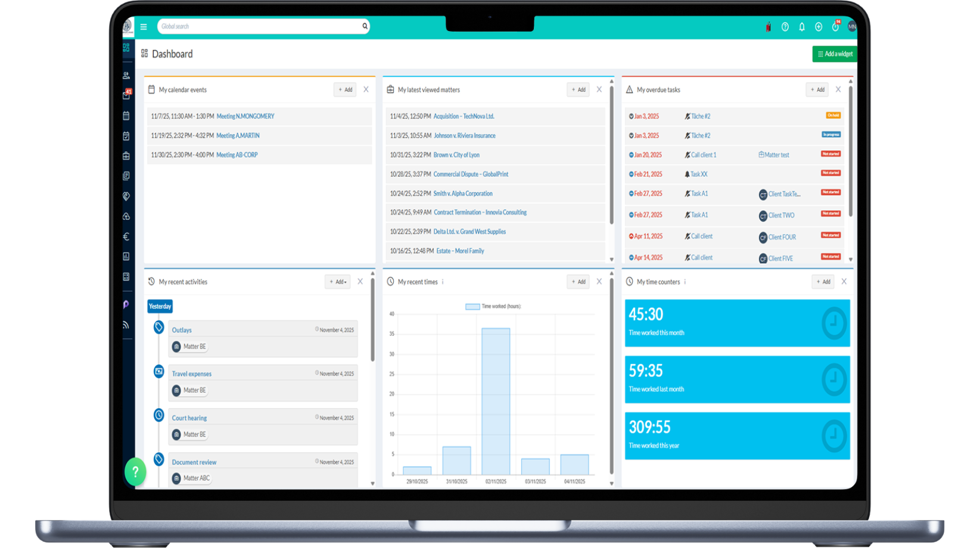Open the calendar sidebar menu item
Image resolution: width=980 pixels, height=548 pixels.
pos(126,116)
